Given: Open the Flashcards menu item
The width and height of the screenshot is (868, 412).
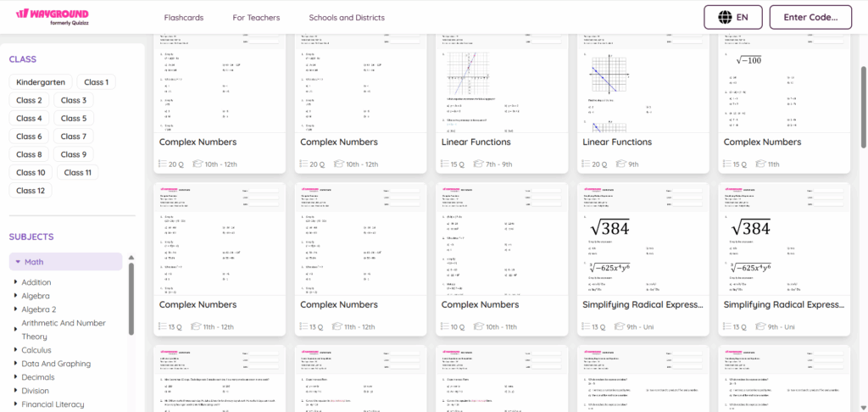Looking at the screenshot, I should click(x=184, y=18).
